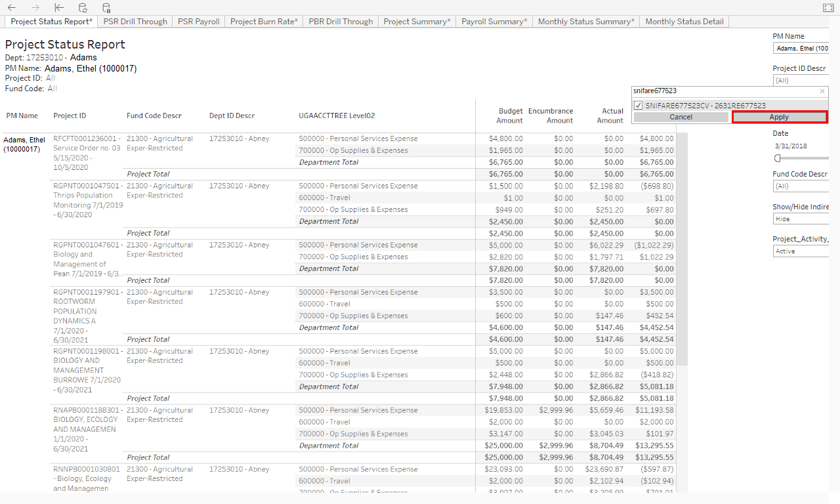
Task: Click the $6,022.29 actual amount cell
Action: pos(606,245)
